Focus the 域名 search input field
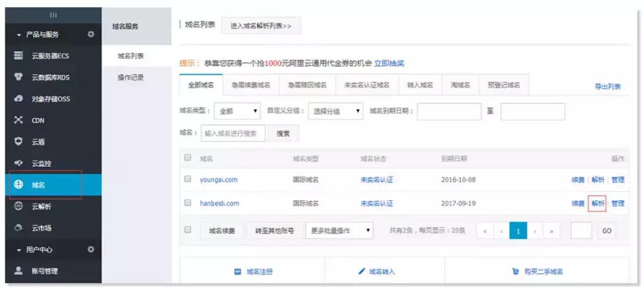644x291 pixels. (x=233, y=133)
